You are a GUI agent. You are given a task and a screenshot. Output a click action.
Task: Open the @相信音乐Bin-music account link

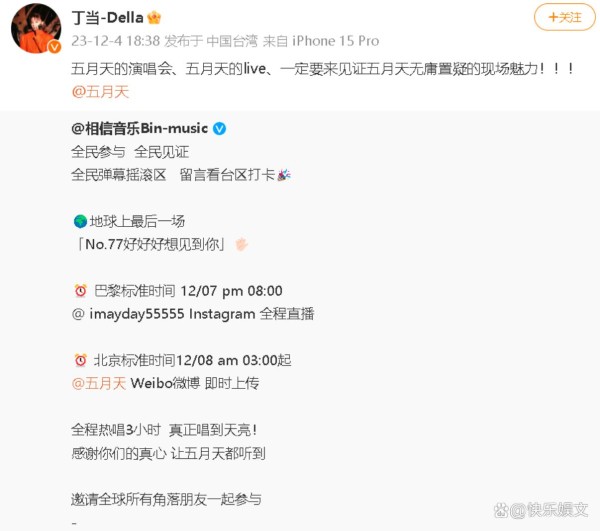[140, 129]
